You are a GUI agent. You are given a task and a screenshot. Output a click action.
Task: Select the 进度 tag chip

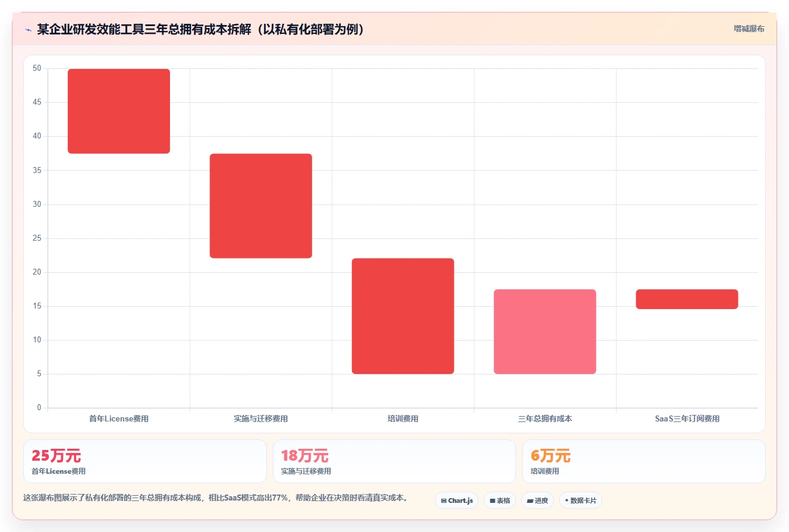(x=537, y=500)
